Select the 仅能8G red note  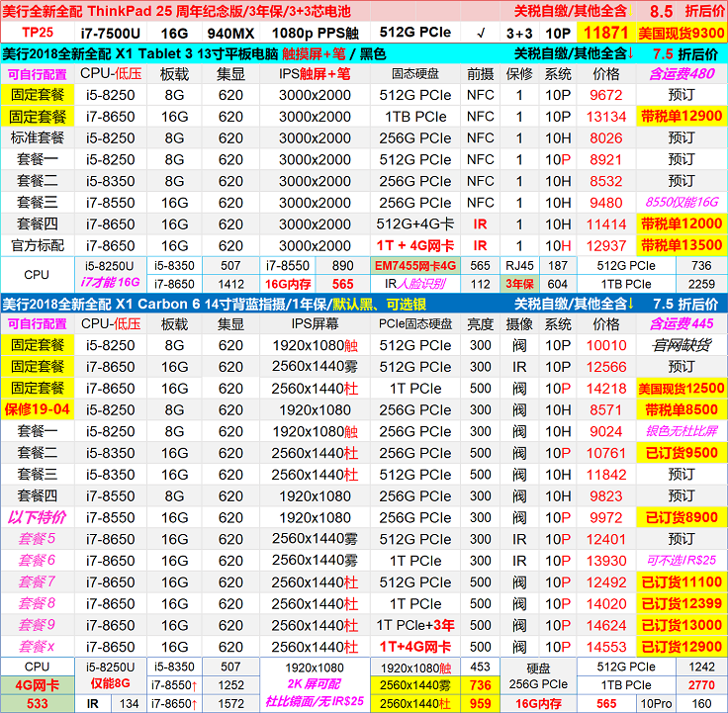pyautogui.click(x=111, y=683)
